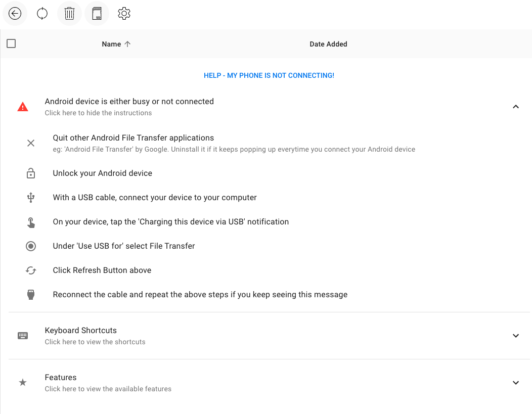Click 'With a USB cable, connect your device' text
Screen dimensions: 532x414
click(155, 197)
